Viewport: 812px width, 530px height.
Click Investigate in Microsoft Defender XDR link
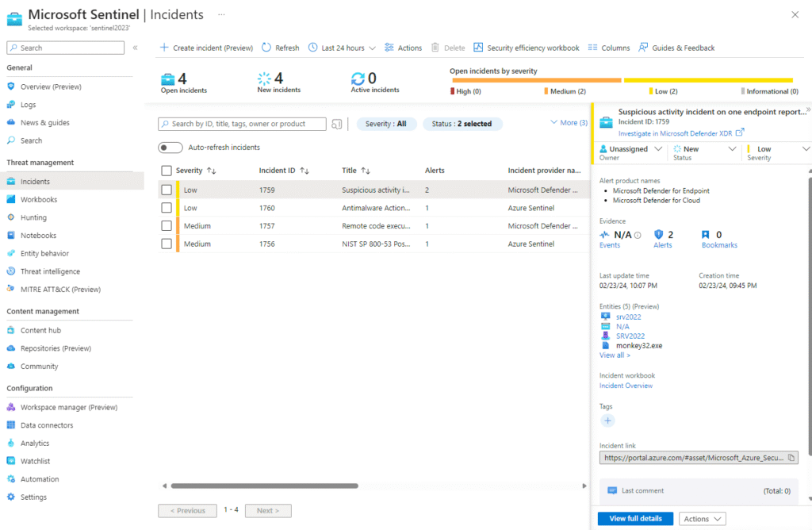tap(676, 133)
